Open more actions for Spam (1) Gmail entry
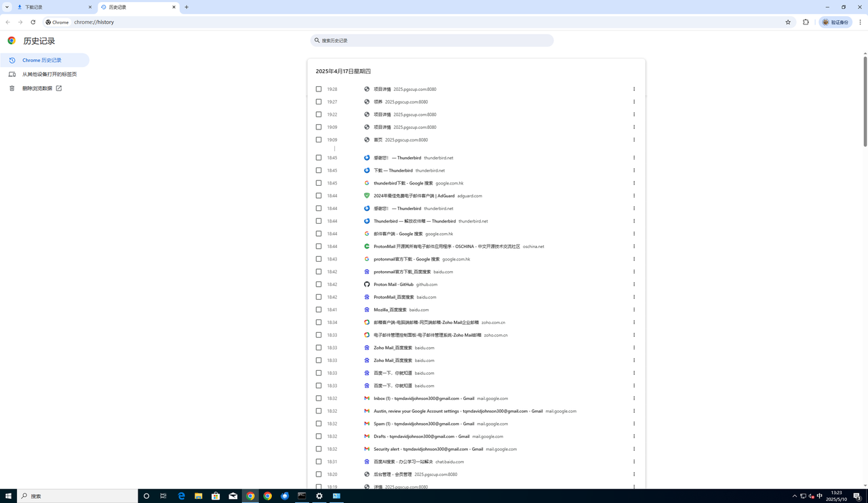The image size is (868, 503). click(634, 424)
